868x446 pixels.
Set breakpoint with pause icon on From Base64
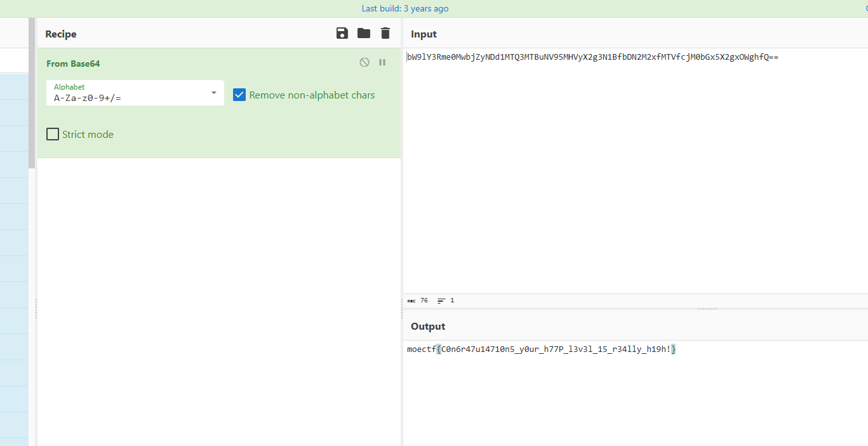382,62
